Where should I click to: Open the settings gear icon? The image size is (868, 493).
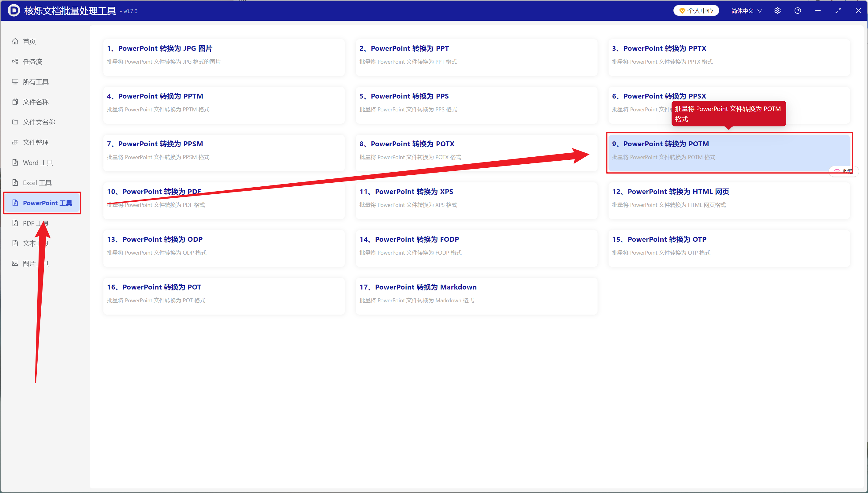pos(777,11)
